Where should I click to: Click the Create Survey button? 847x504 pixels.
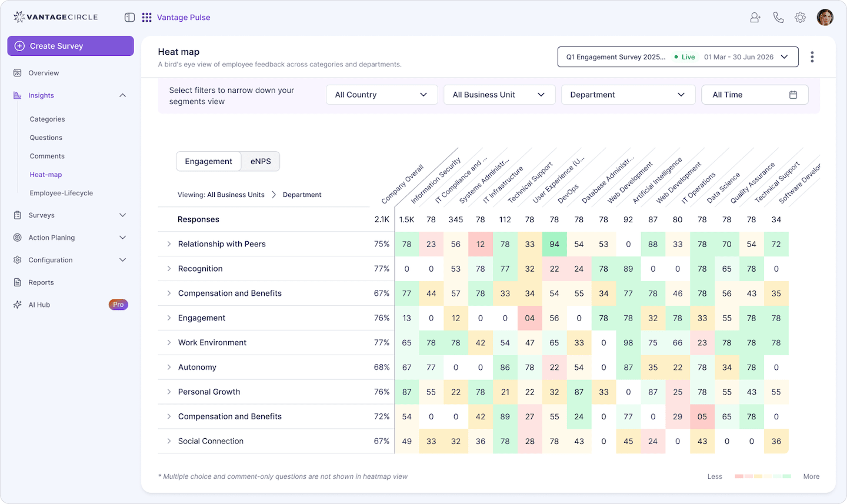pyautogui.click(x=71, y=45)
